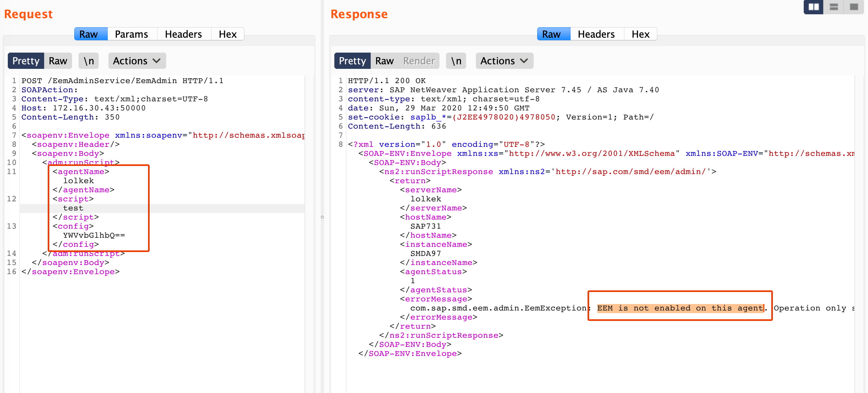Switch to side-by-side split layout icon
This screenshot has height=393, width=868.
[x=813, y=7]
